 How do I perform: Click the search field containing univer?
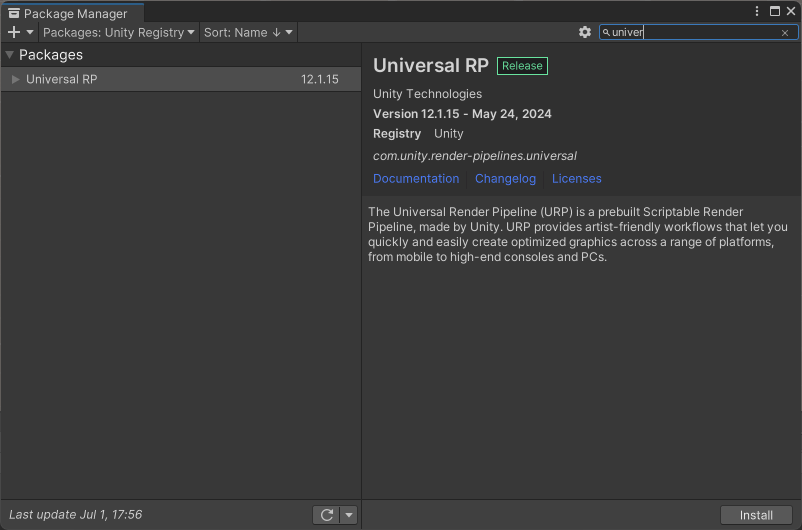pyautogui.click(x=698, y=32)
